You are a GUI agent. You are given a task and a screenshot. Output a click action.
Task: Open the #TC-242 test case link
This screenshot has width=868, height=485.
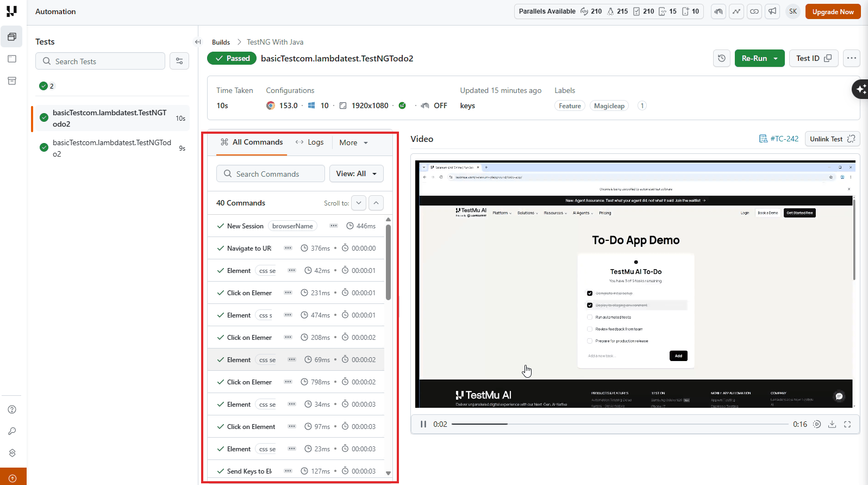pyautogui.click(x=779, y=139)
